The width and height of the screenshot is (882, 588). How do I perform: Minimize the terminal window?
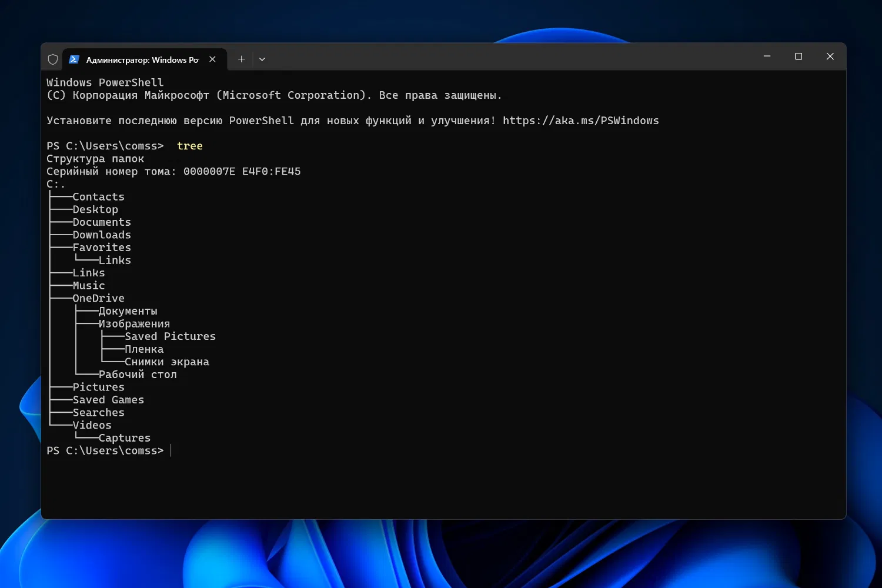pyautogui.click(x=767, y=56)
